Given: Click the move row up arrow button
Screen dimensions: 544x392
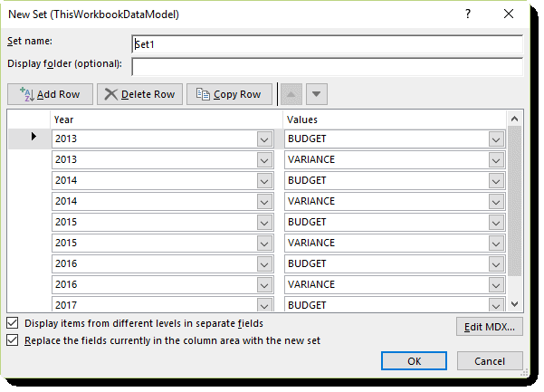Looking at the screenshot, I should [291, 94].
